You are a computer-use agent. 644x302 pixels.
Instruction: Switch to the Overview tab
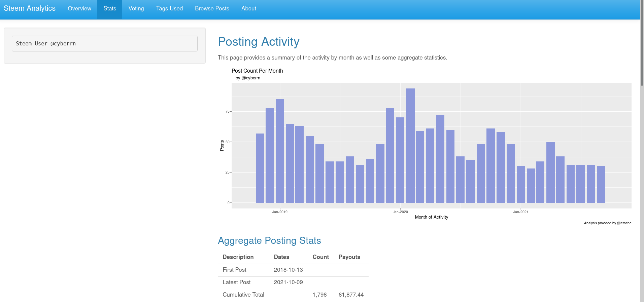(x=79, y=8)
